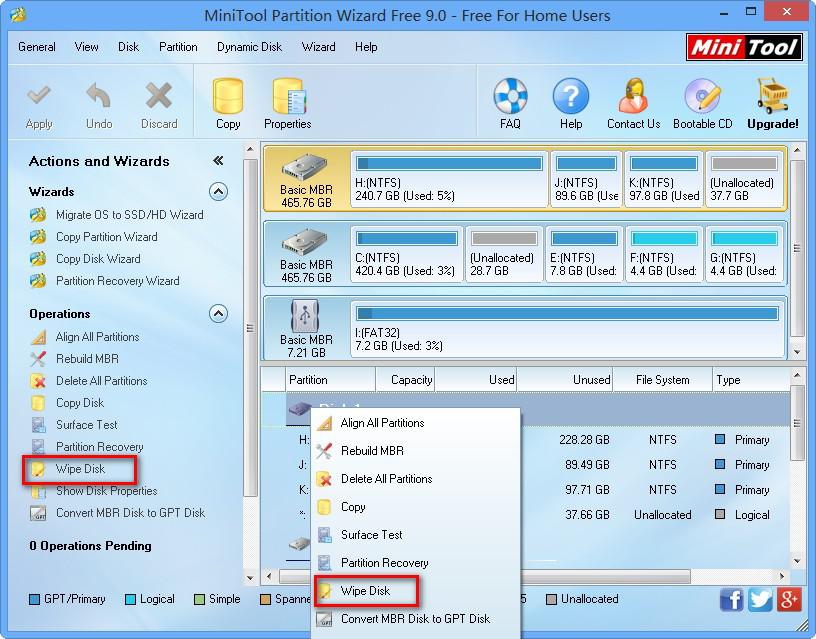Click the Google Plus share icon

(789, 599)
